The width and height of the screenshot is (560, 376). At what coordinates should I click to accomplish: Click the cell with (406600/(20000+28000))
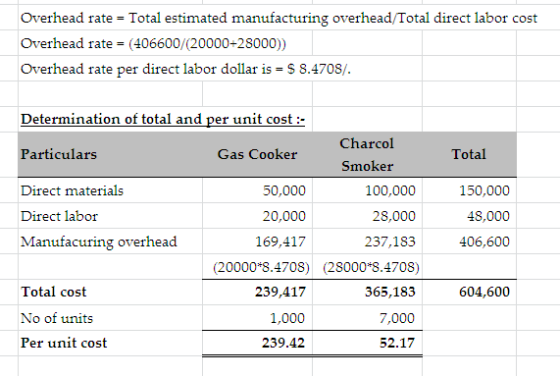coord(153,44)
